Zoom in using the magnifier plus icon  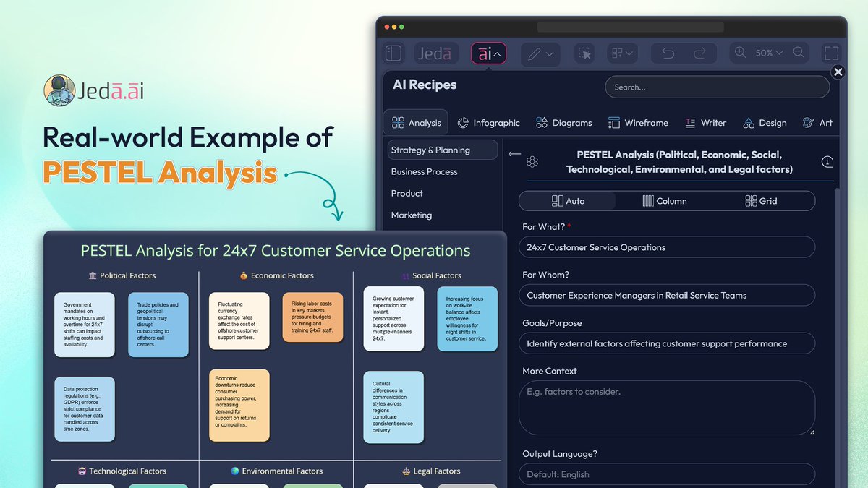point(740,53)
